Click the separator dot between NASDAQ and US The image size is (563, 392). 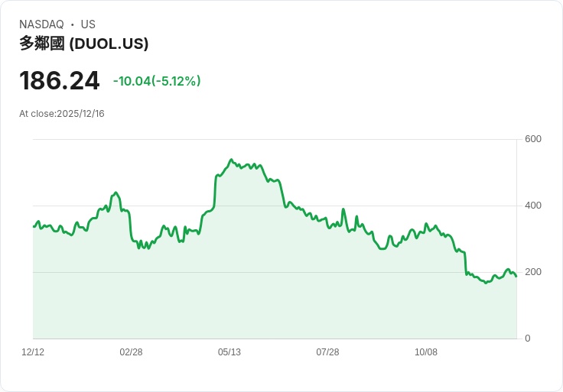[x=72, y=24]
